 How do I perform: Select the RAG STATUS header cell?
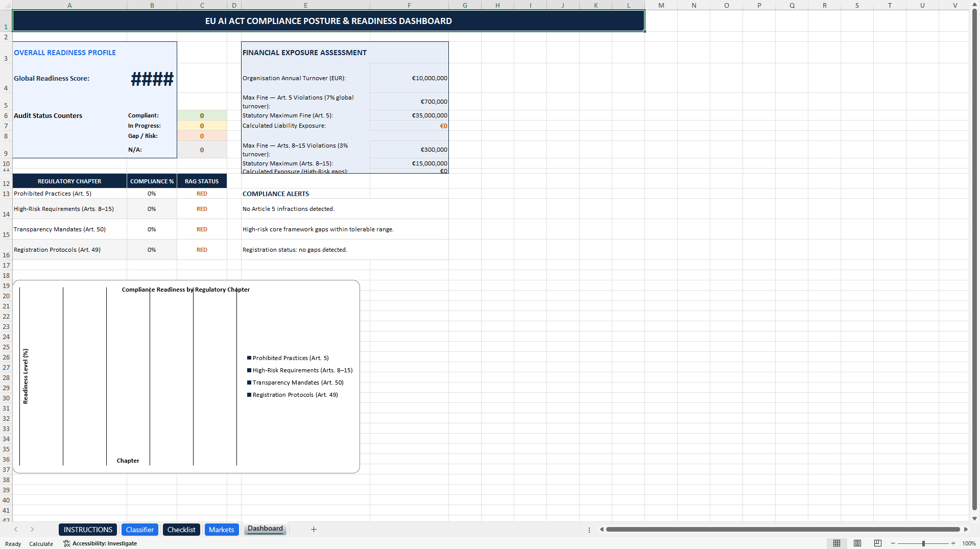click(202, 181)
